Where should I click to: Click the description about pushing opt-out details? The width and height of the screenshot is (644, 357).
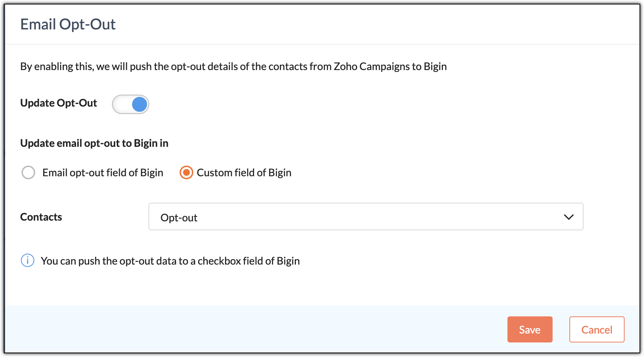[x=233, y=66]
